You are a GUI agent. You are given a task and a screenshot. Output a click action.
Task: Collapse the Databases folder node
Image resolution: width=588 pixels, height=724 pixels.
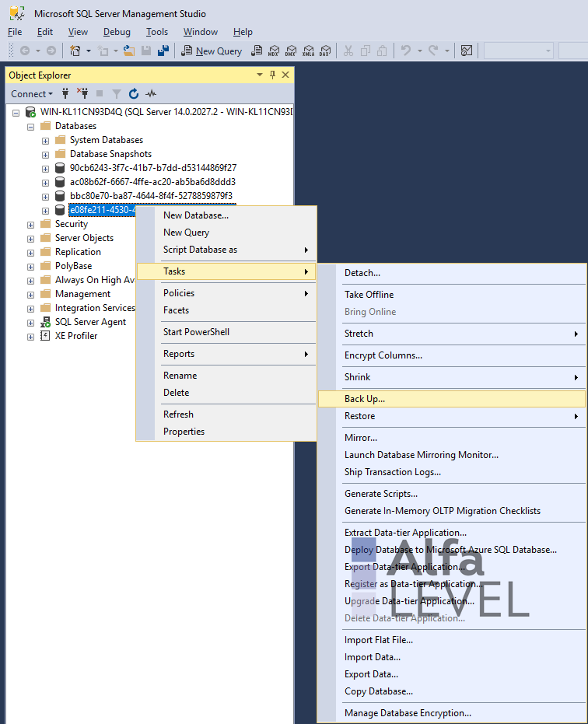(x=30, y=127)
